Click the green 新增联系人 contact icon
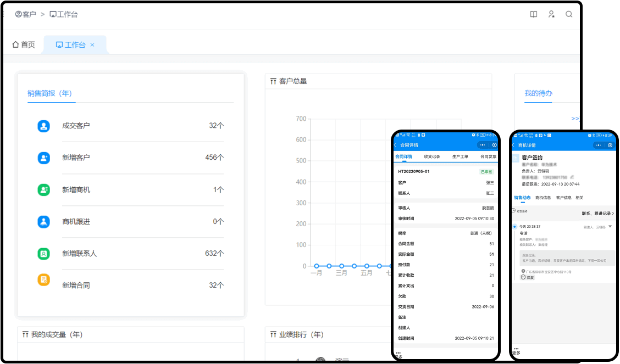 (x=43, y=254)
